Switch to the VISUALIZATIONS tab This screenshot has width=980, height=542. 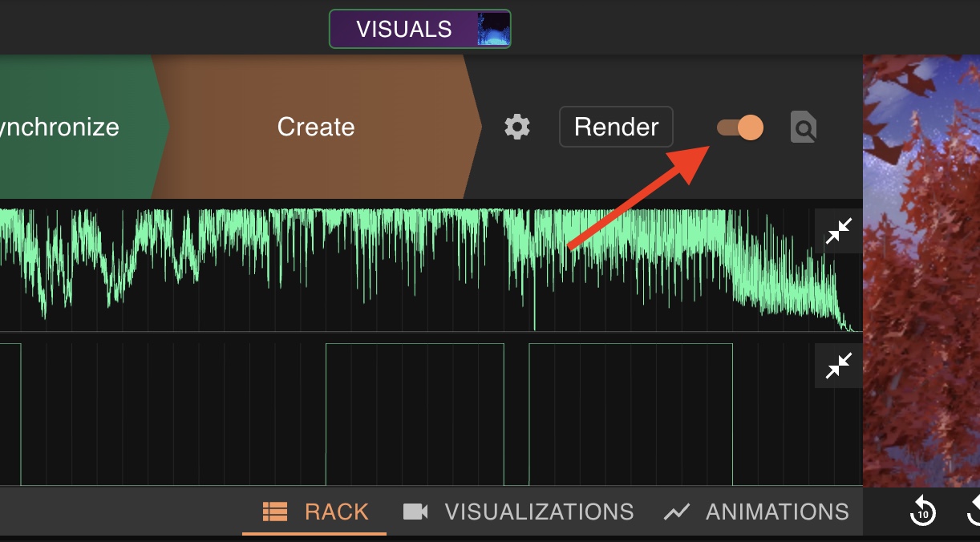(x=518, y=512)
